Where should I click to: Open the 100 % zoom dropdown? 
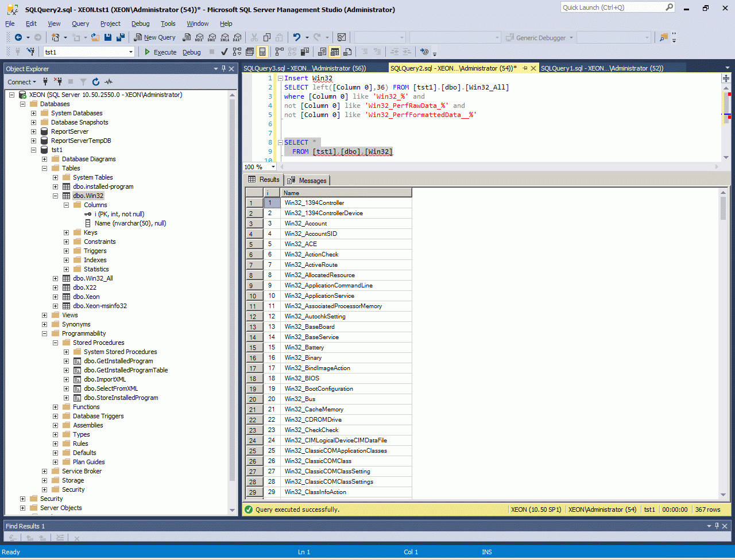tap(273, 167)
